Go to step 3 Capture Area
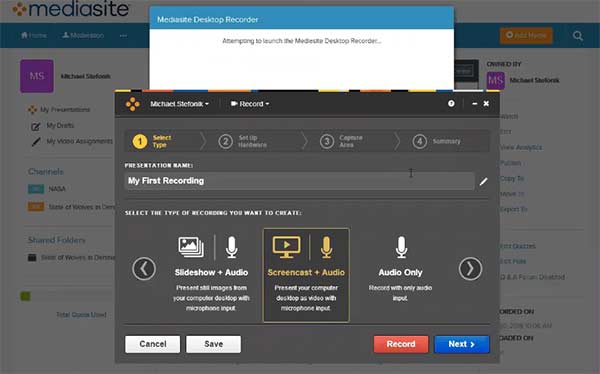The width and height of the screenshot is (600, 374). click(341, 141)
